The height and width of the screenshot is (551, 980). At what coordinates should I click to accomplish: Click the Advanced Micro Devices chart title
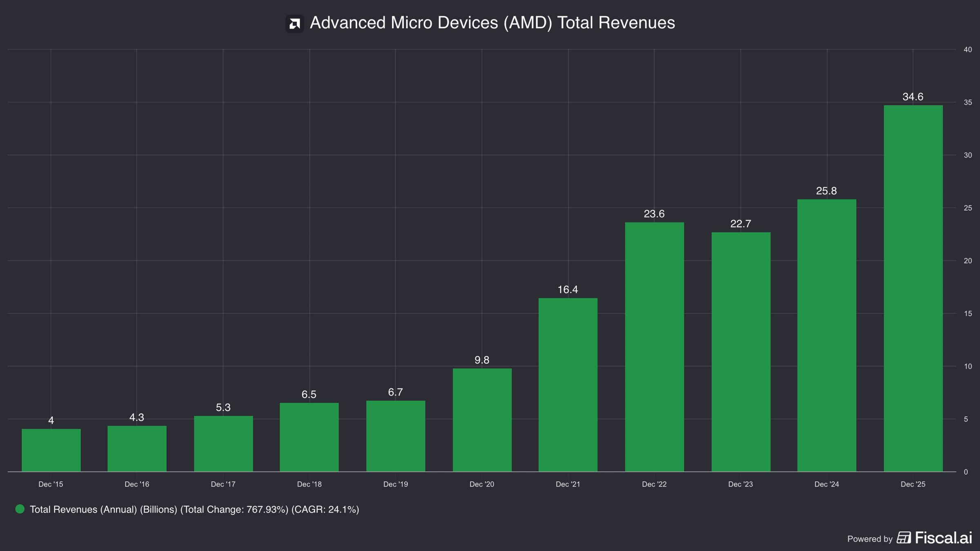click(492, 23)
